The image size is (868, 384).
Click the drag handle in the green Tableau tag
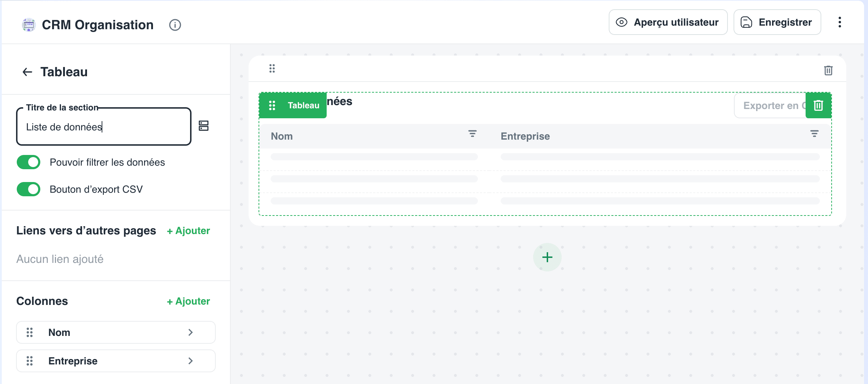[x=272, y=105]
